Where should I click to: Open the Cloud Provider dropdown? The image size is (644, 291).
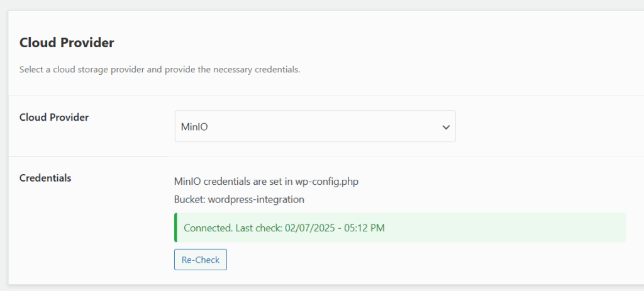pos(314,126)
